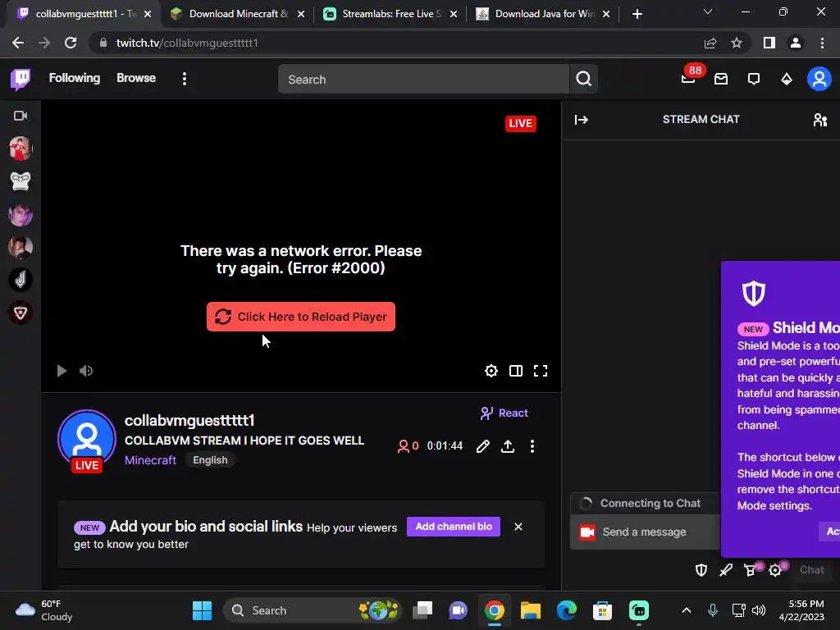
Task: Open the Shield Mode icon below chat
Action: coord(701,570)
